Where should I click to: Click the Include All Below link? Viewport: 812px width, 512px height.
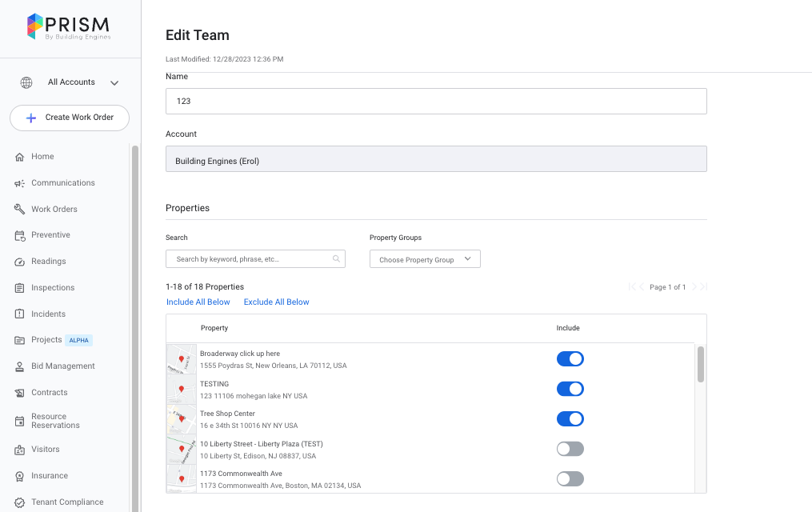(198, 302)
